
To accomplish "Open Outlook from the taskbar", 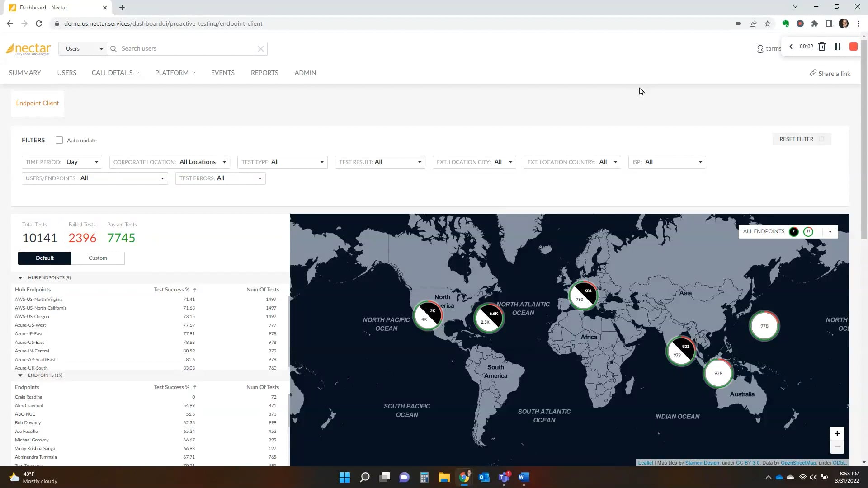I will (x=484, y=477).
